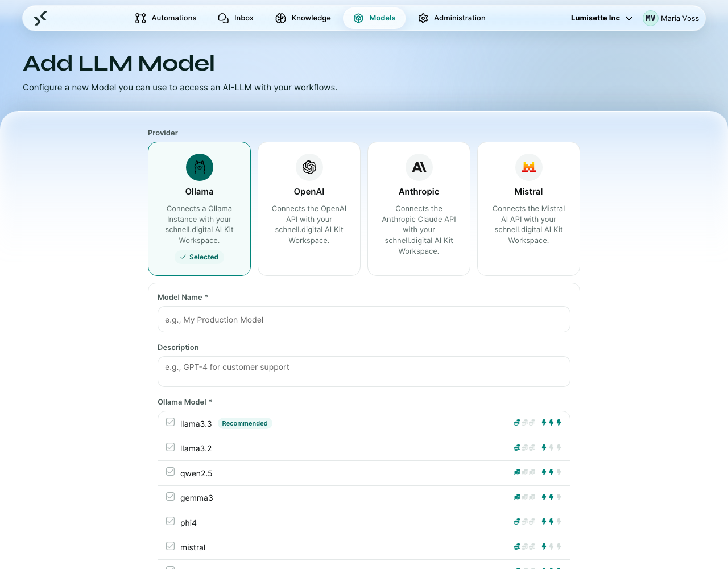Click the cost coins icon for qwen2.5

click(525, 472)
